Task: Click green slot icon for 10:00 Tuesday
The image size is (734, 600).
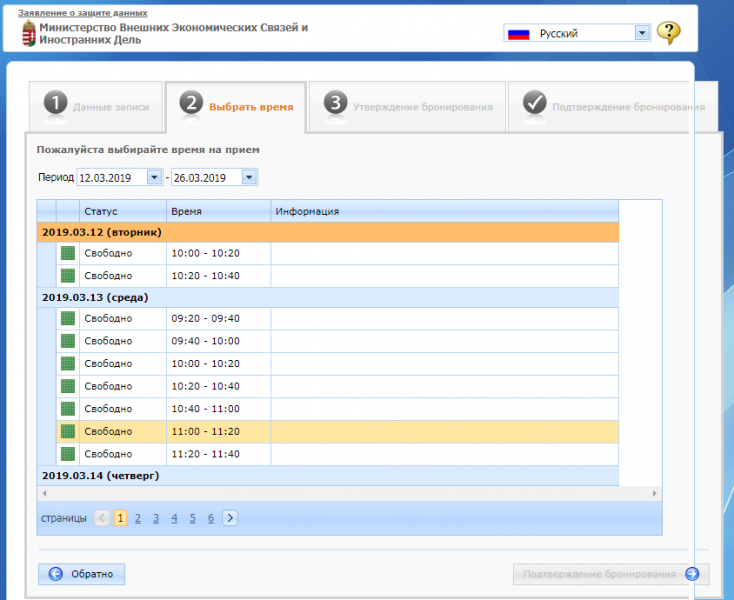Action: (x=68, y=253)
